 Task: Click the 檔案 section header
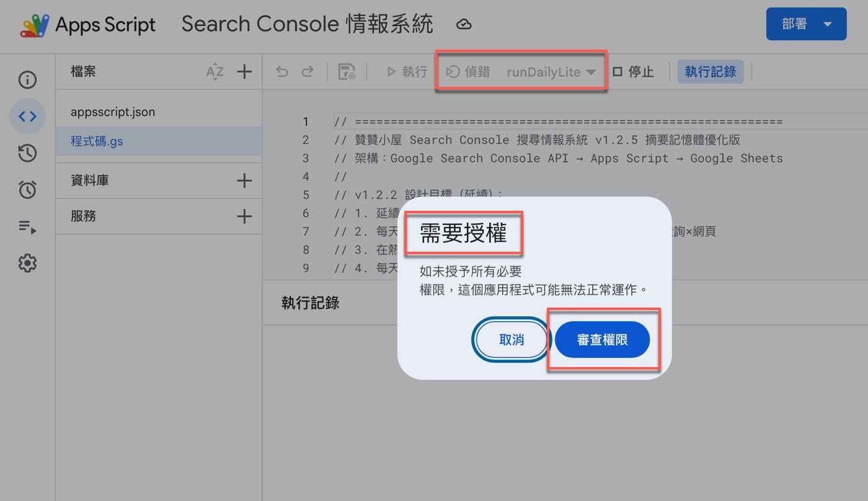(x=83, y=72)
